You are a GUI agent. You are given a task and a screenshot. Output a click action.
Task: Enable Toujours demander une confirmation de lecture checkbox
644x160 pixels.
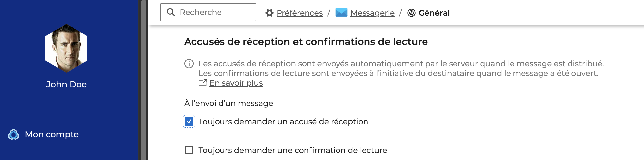pos(189,150)
